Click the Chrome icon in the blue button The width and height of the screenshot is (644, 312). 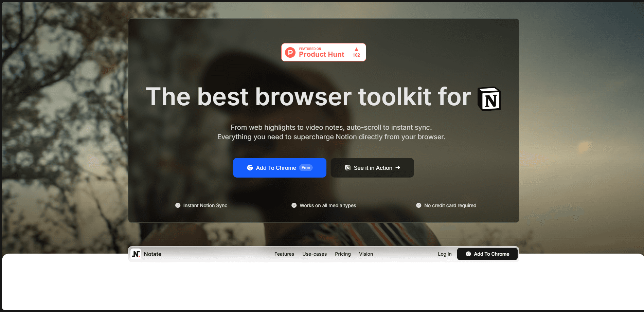[x=250, y=168]
